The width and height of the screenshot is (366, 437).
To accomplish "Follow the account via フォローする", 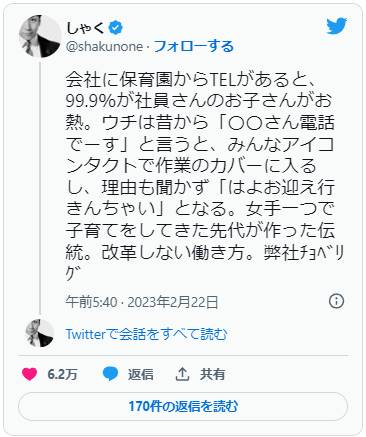I will tap(194, 46).
